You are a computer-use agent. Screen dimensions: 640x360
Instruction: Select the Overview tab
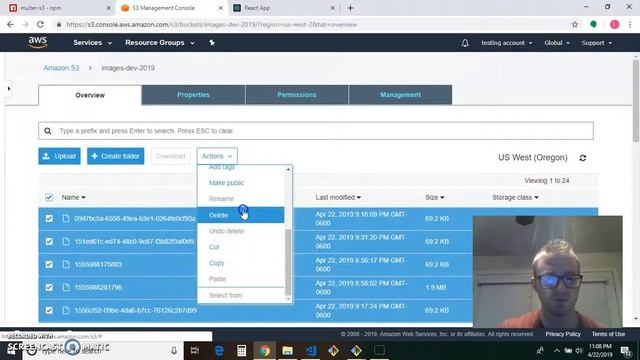(x=90, y=95)
